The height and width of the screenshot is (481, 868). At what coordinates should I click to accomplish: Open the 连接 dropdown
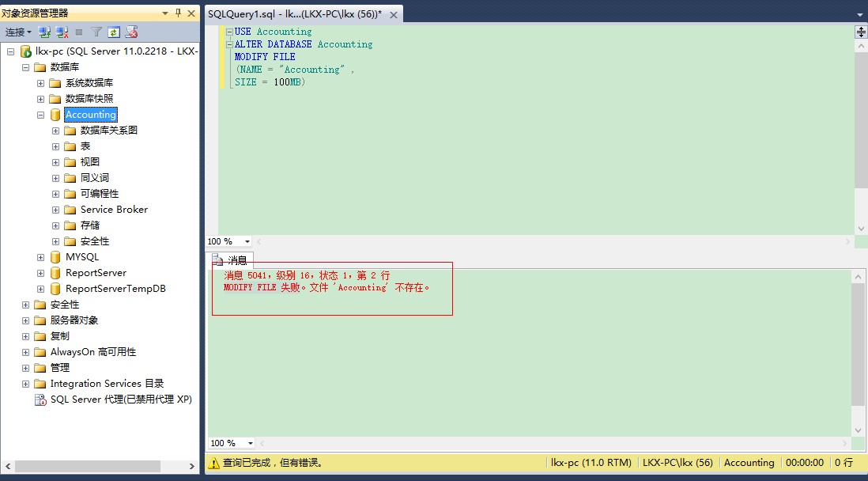tap(18, 32)
